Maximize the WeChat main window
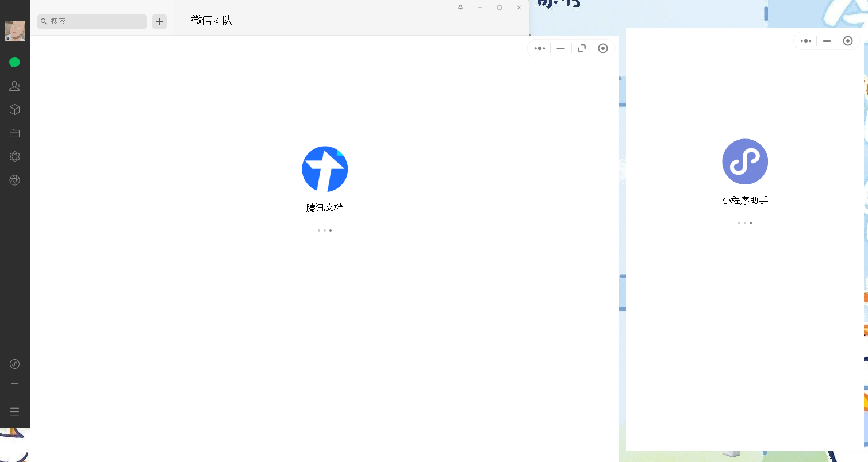Screen dimensions: 868x462 [x=500, y=7]
